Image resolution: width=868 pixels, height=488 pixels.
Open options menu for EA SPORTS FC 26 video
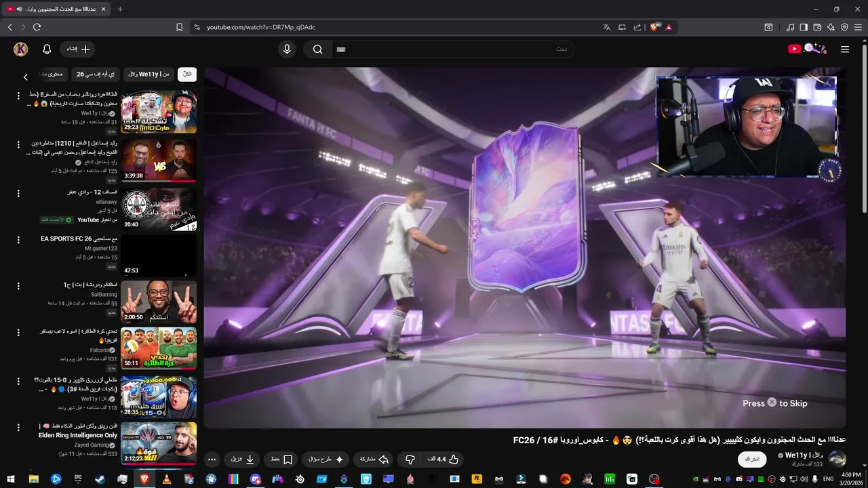tap(18, 240)
